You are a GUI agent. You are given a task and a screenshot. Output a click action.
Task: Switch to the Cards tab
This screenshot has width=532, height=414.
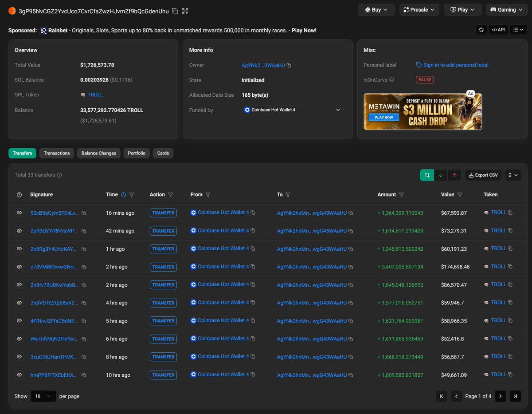tap(163, 153)
